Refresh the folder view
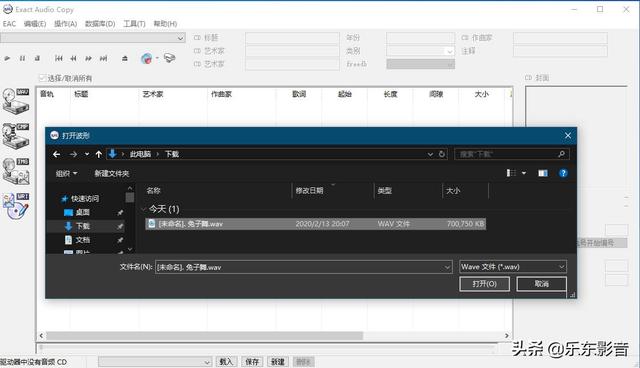The width and height of the screenshot is (640, 368). coord(442,154)
